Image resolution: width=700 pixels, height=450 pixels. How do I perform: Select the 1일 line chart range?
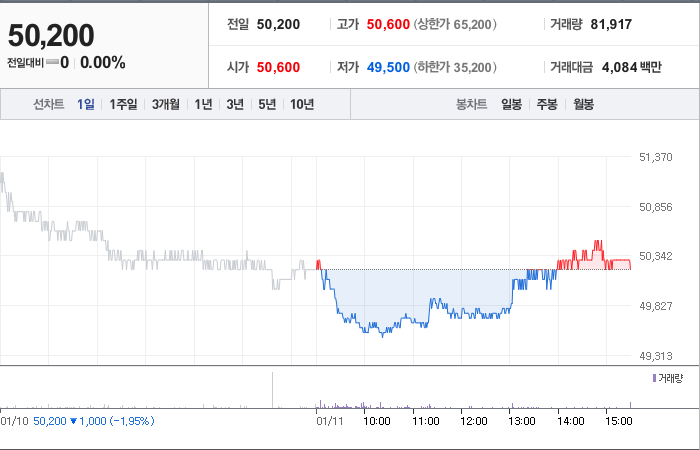click(x=86, y=104)
